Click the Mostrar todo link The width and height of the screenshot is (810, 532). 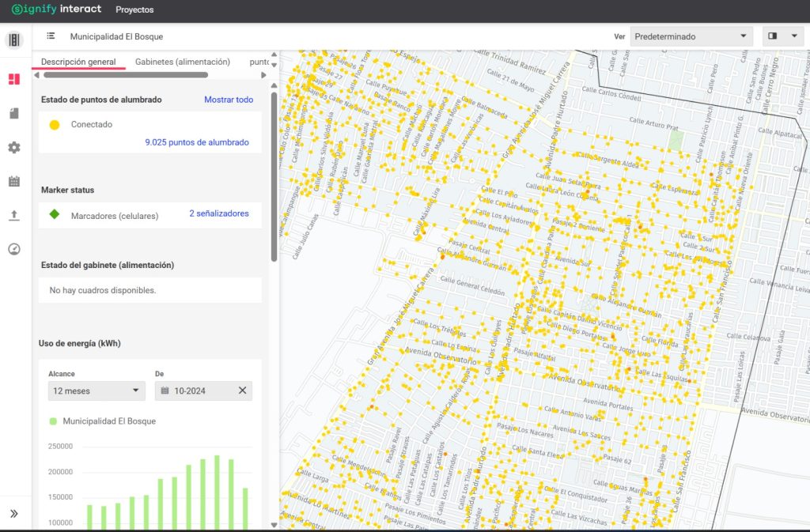[x=229, y=100]
